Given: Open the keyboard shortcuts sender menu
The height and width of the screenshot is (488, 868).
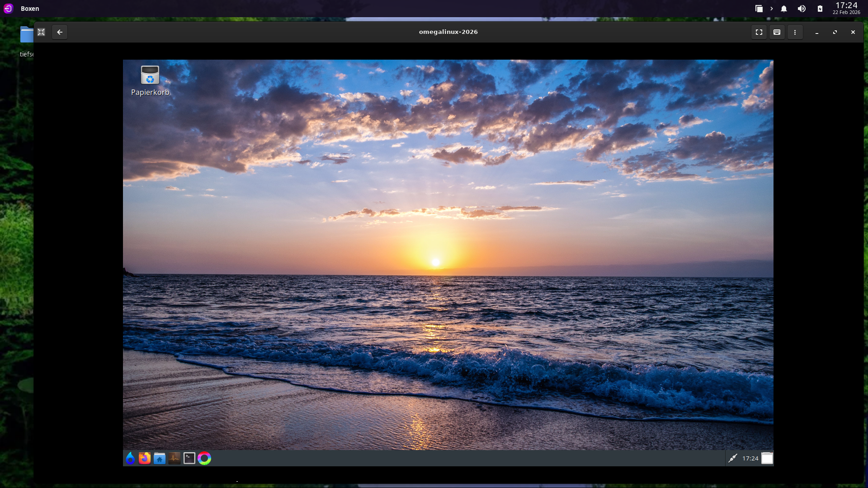Looking at the screenshot, I should [x=777, y=32].
